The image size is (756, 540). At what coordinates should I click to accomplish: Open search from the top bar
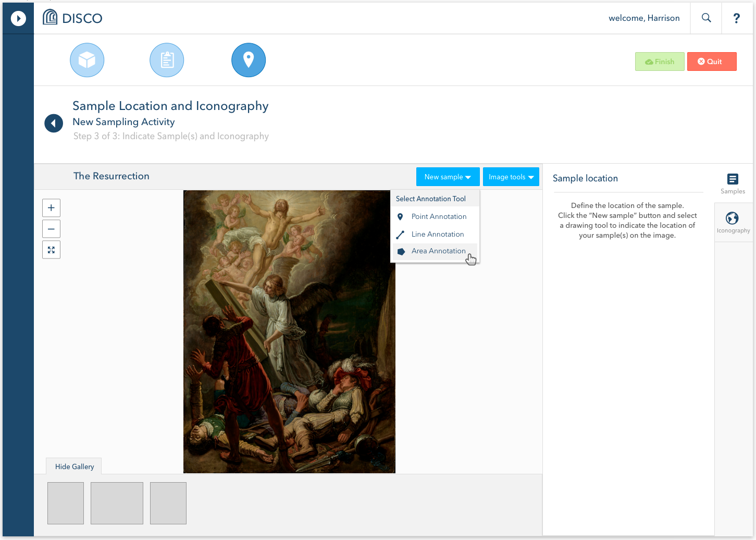[706, 18]
